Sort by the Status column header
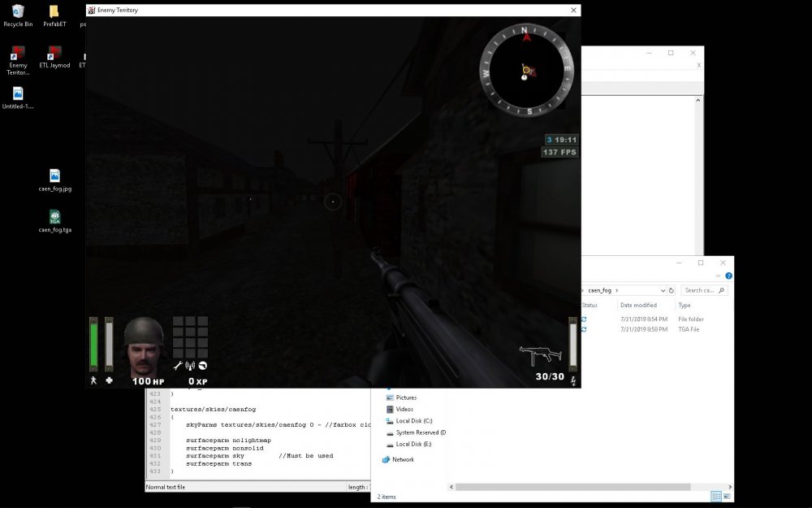 coord(590,305)
